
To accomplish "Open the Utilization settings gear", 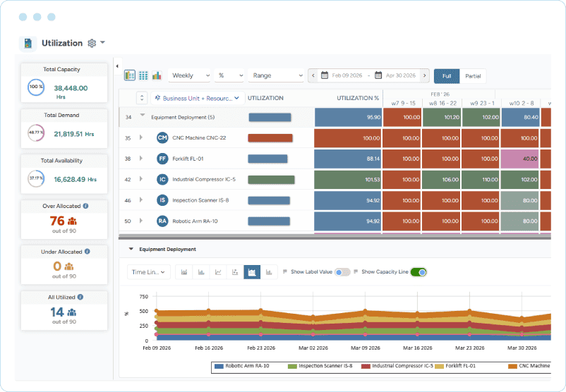I will point(92,43).
